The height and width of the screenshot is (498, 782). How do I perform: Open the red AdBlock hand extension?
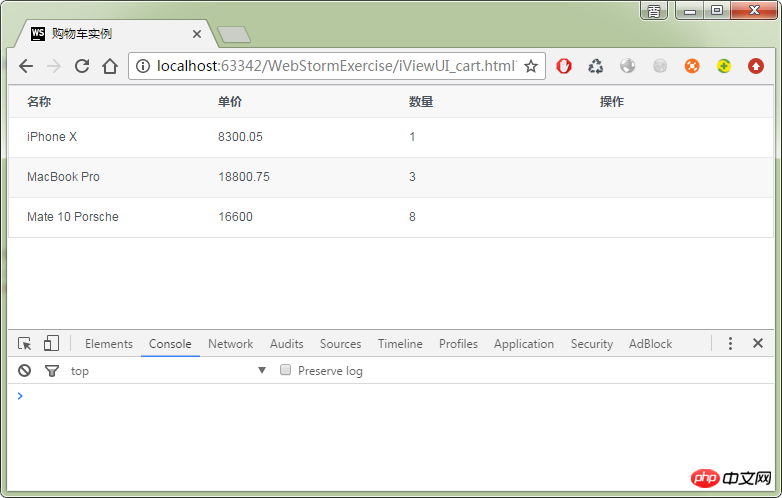pos(564,66)
